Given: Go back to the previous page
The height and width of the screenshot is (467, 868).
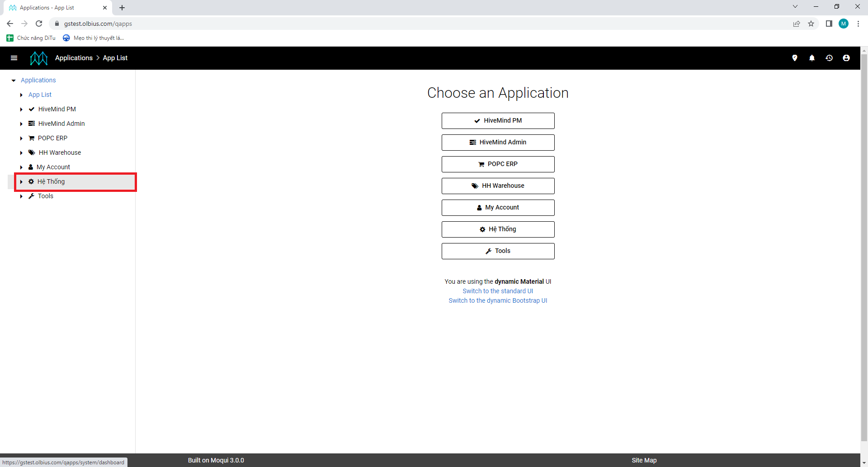Looking at the screenshot, I should [x=10, y=24].
